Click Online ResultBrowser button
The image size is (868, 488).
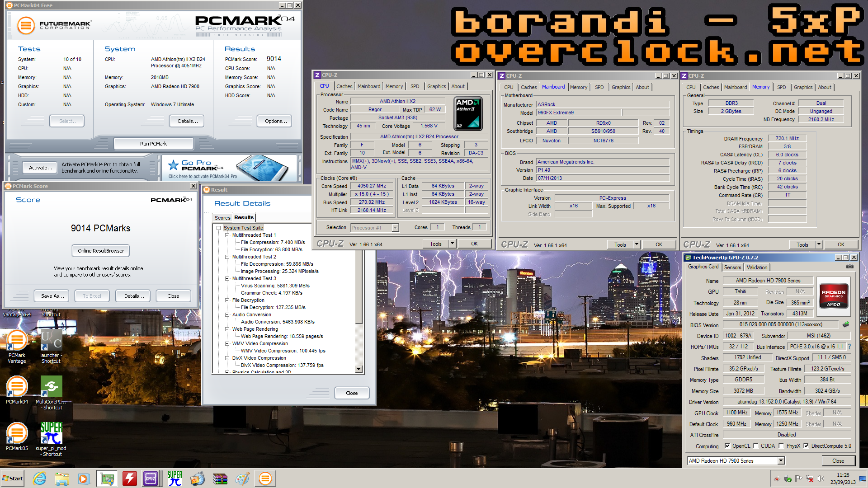click(101, 251)
